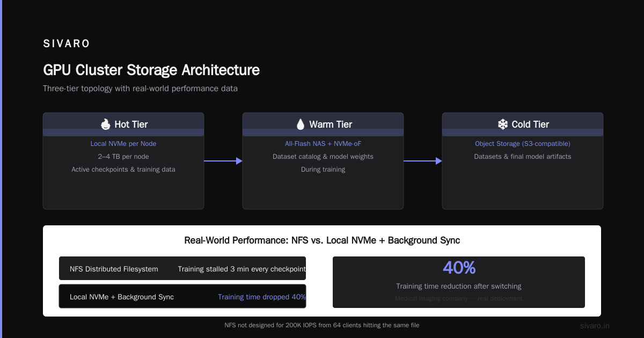Click the Real-World Performance comparison heading
644x338 pixels.
pyautogui.click(x=322, y=240)
